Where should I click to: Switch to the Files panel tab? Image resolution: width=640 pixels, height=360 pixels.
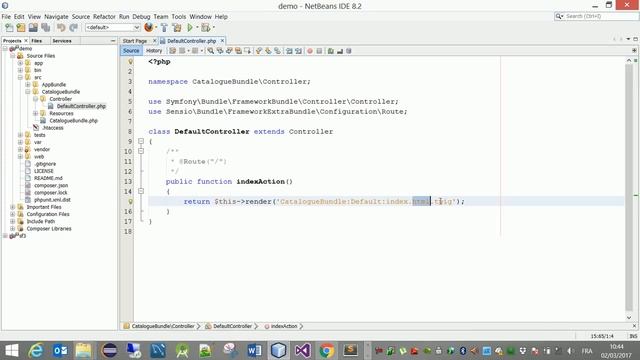(x=37, y=41)
